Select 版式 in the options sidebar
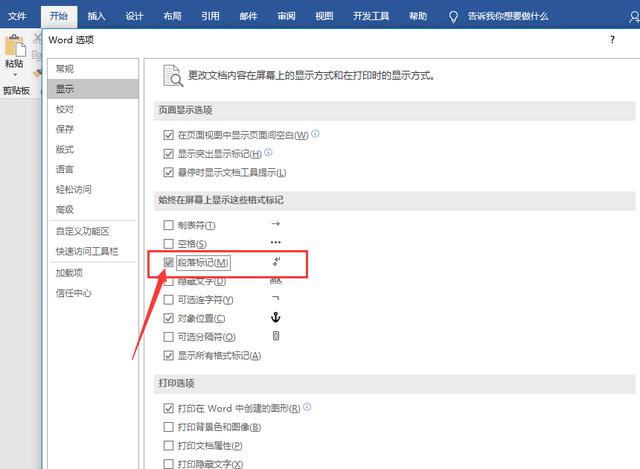The width and height of the screenshot is (640, 469). click(x=93, y=149)
